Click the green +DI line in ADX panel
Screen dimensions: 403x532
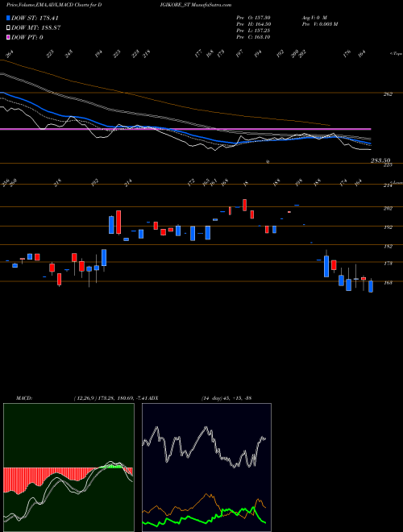pyautogui.click(x=225, y=510)
